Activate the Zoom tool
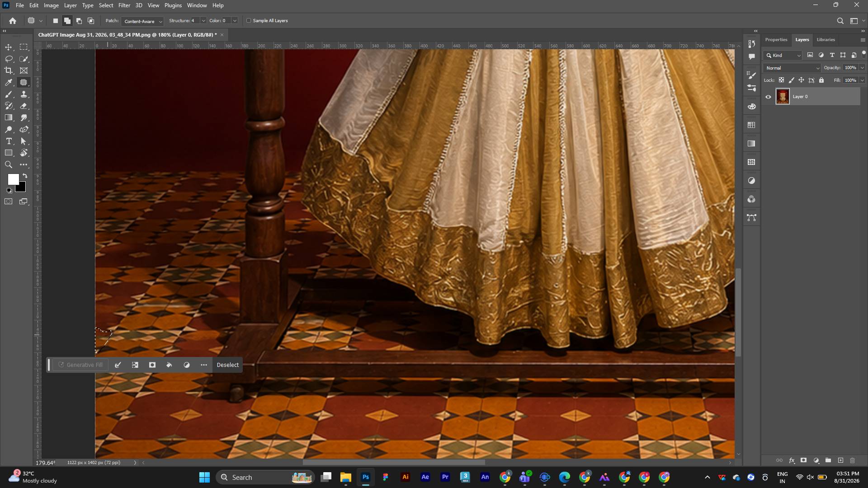The height and width of the screenshot is (488, 868). (x=9, y=165)
